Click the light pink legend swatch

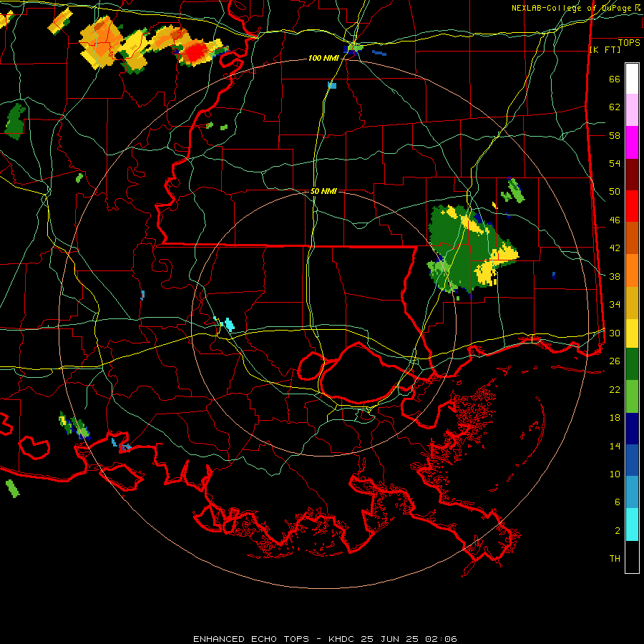(x=632, y=110)
